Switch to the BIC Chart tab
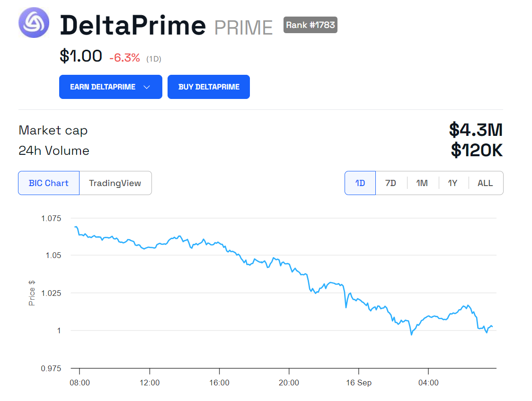Image resolution: width=532 pixels, height=401 pixels. (48, 183)
